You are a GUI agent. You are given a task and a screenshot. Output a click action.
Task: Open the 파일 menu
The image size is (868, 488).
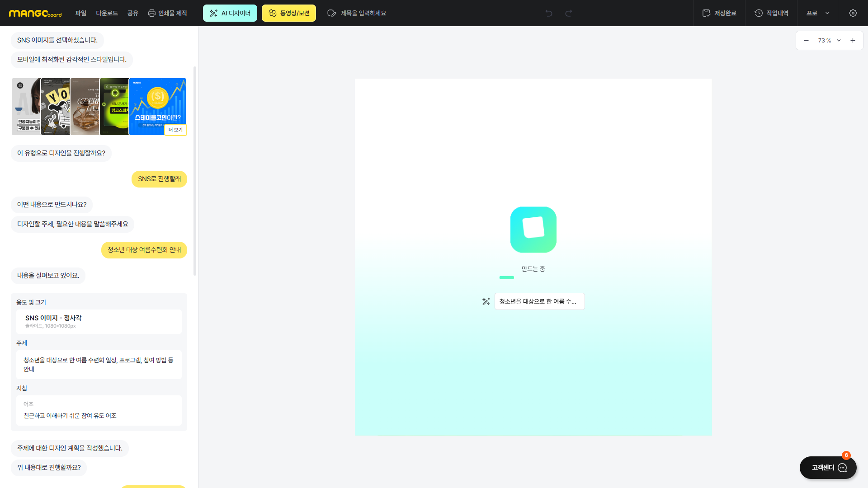click(81, 13)
